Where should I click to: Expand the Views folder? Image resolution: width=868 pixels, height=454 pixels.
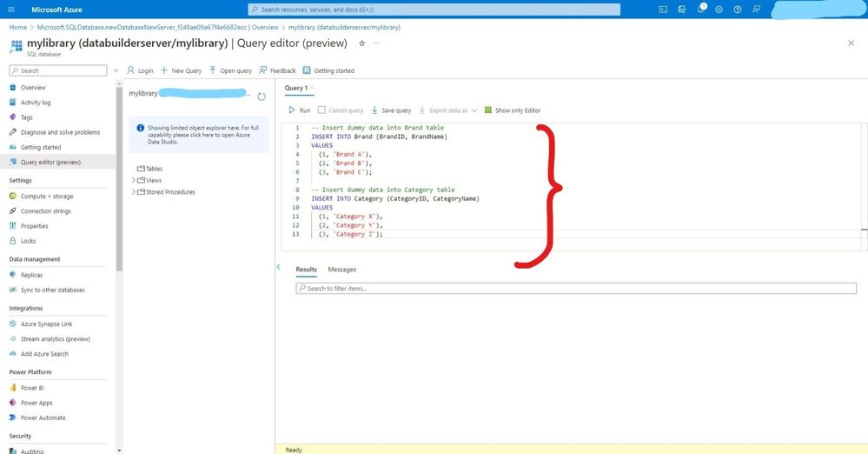(134, 180)
